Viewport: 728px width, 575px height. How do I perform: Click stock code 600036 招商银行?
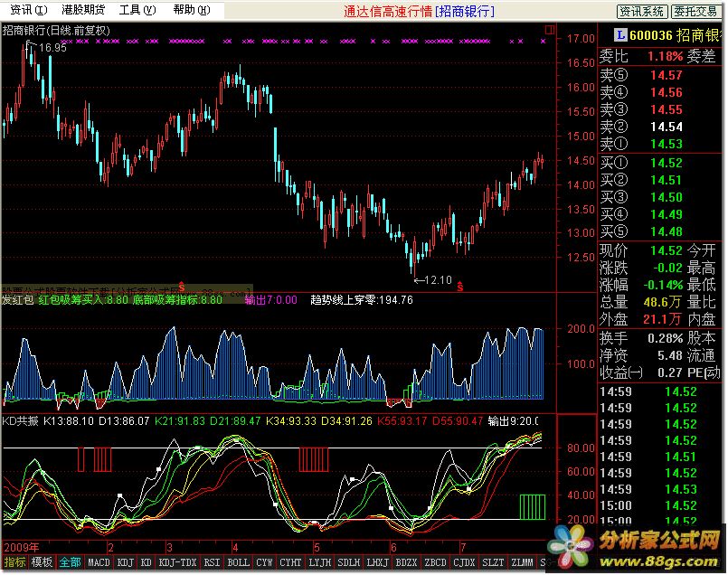click(x=676, y=34)
